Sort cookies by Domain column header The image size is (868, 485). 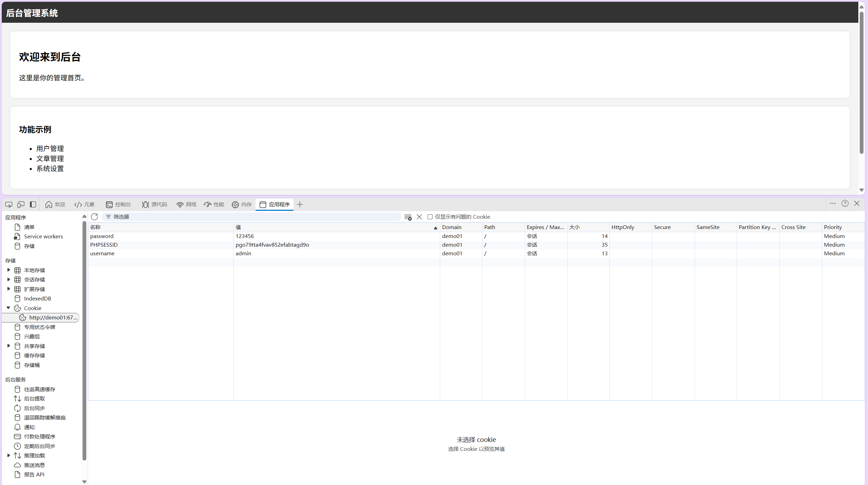pyautogui.click(x=452, y=227)
